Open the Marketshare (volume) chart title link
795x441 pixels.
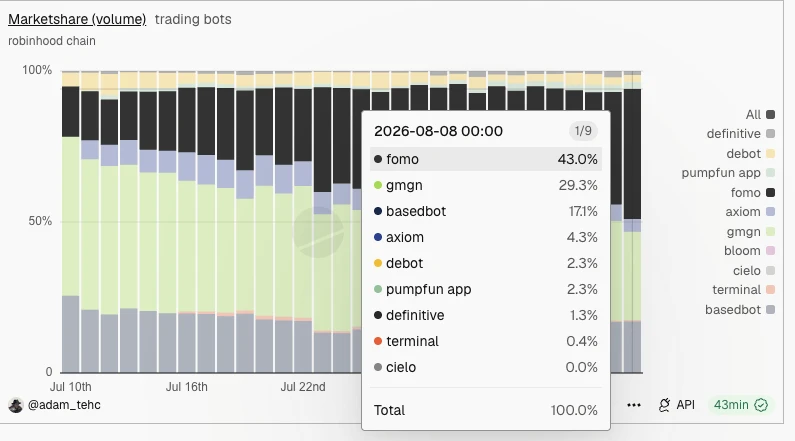77,19
